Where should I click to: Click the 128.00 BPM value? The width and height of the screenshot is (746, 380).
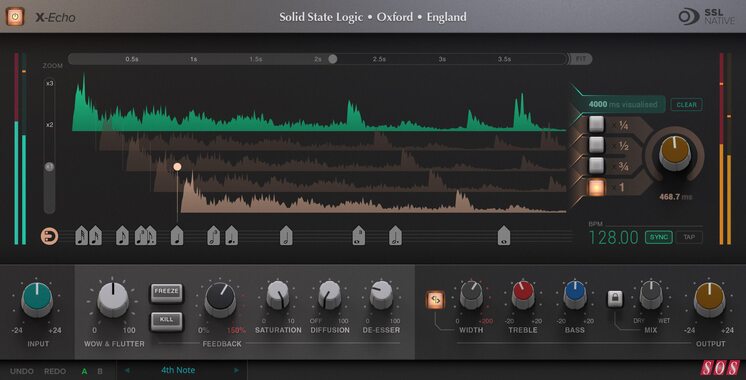(613, 238)
